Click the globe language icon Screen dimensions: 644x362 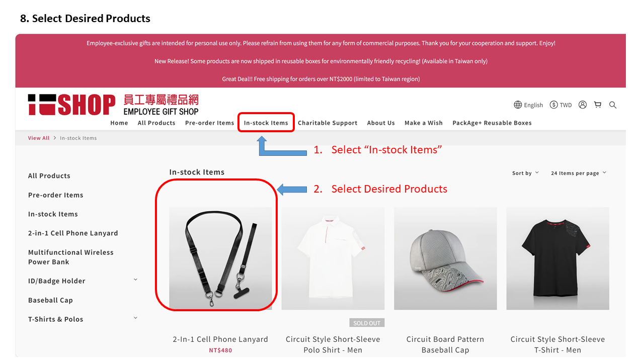pos(518,105)
